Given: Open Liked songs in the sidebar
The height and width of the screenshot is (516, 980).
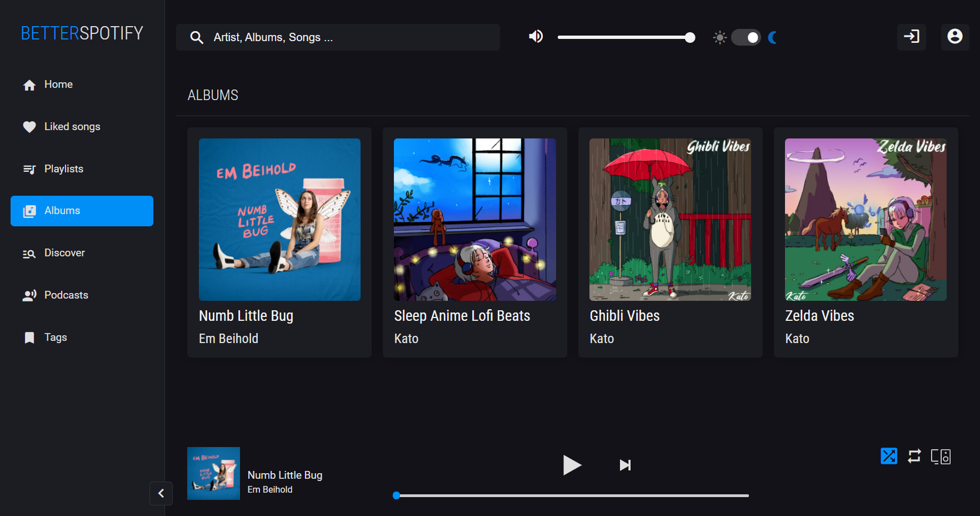Looking at the screenshot, I should click(82, 127).
